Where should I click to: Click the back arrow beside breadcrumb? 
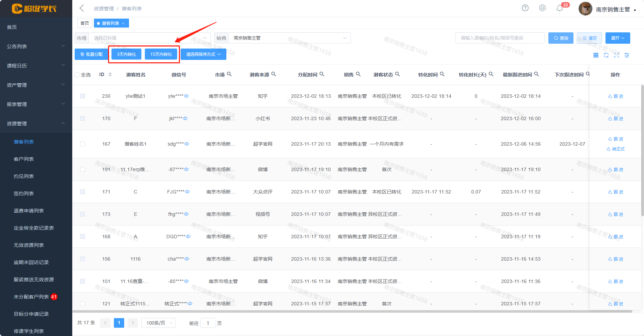82,8
